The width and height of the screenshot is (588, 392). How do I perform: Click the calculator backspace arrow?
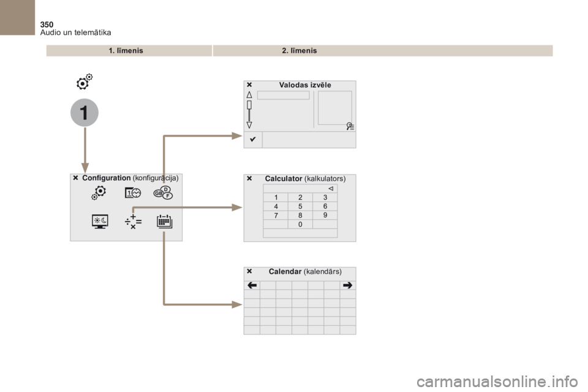(x=331, y=189)
